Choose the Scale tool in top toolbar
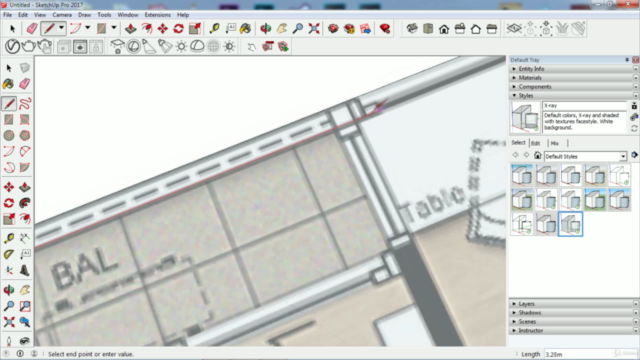The image size is (640, 360). pyautogui.click(x=195, y=29)
